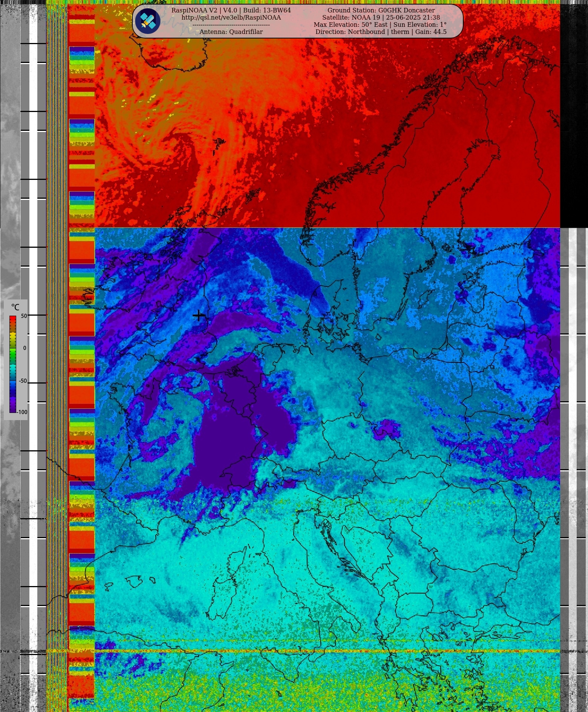Click the 0 value on temperature legend

click(25, 348)
